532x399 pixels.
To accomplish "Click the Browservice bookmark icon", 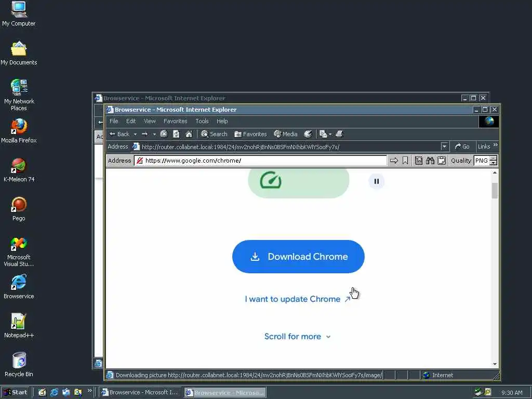I will [x=405, y=161].
